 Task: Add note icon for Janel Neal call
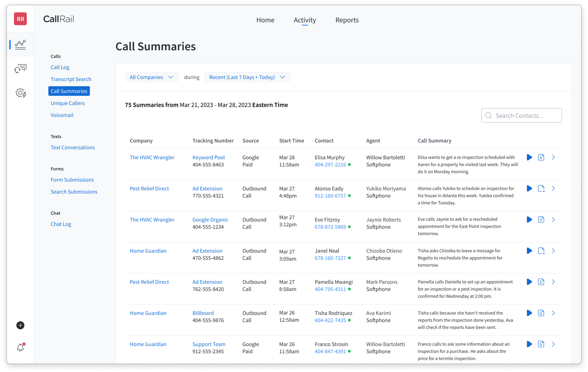(x=541, y=251)
